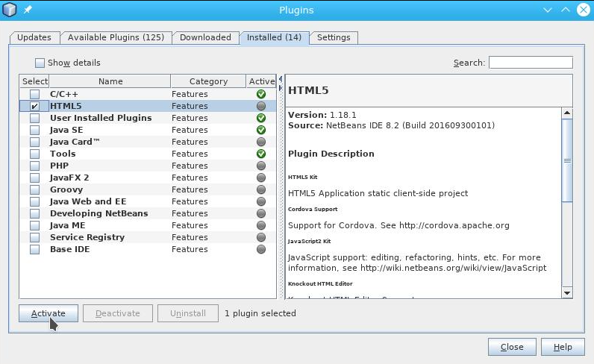The image size is (594, 364).
Task: Click the plugin description scrollbar thumb
Action: (x=567, y=160)
